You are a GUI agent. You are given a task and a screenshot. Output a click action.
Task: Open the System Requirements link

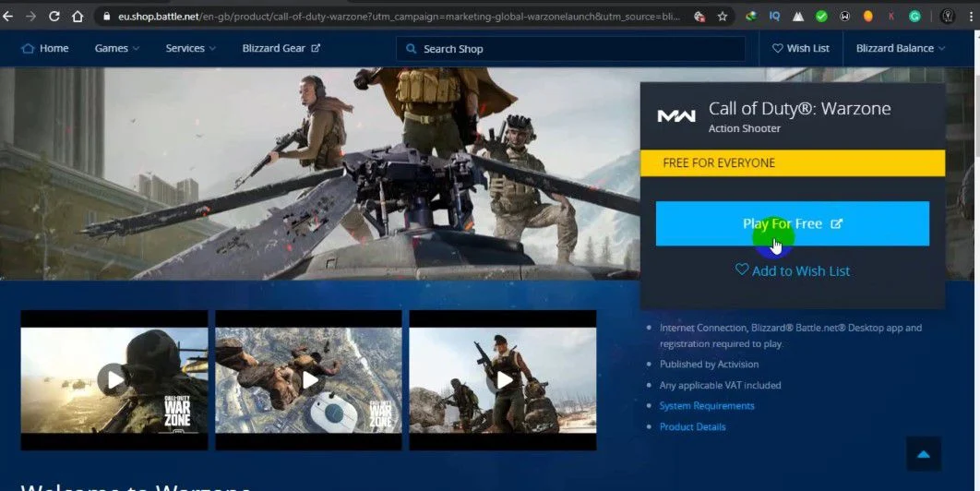pyautogui.click(x=707, y=406)
